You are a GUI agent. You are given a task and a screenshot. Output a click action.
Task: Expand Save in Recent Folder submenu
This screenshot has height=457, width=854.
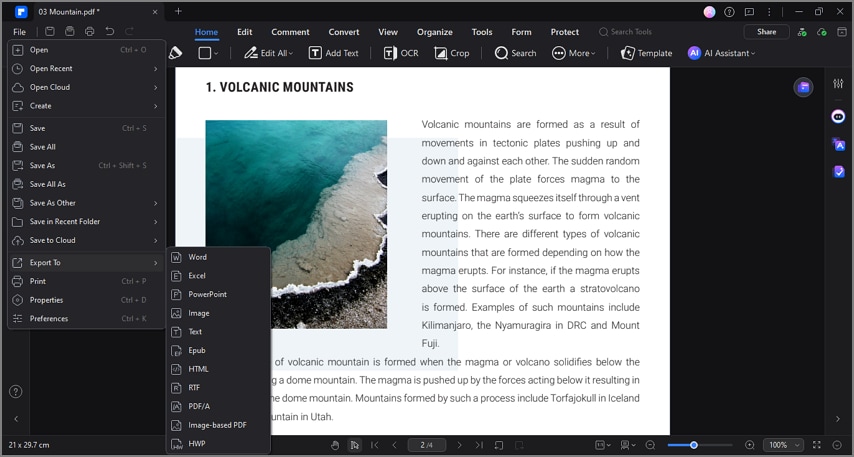coord(86,221)
